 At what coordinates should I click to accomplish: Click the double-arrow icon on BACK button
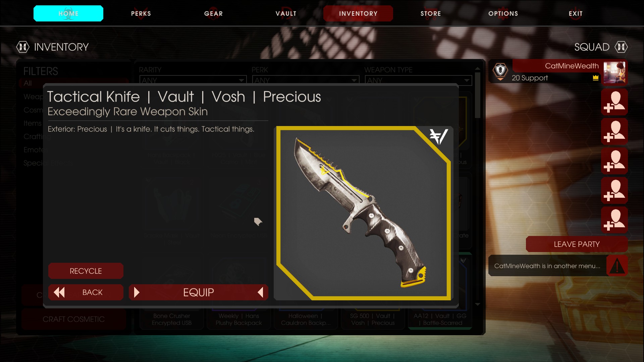(59, 292)
